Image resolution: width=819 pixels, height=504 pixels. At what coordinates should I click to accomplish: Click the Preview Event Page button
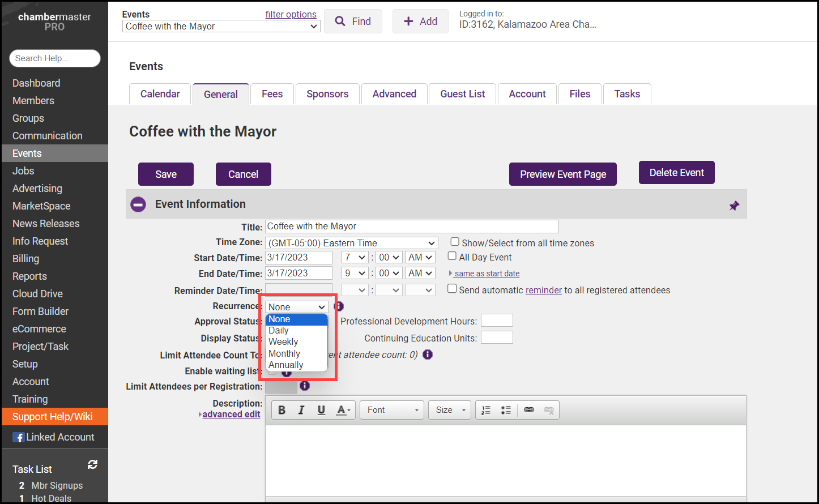point(562,174)
